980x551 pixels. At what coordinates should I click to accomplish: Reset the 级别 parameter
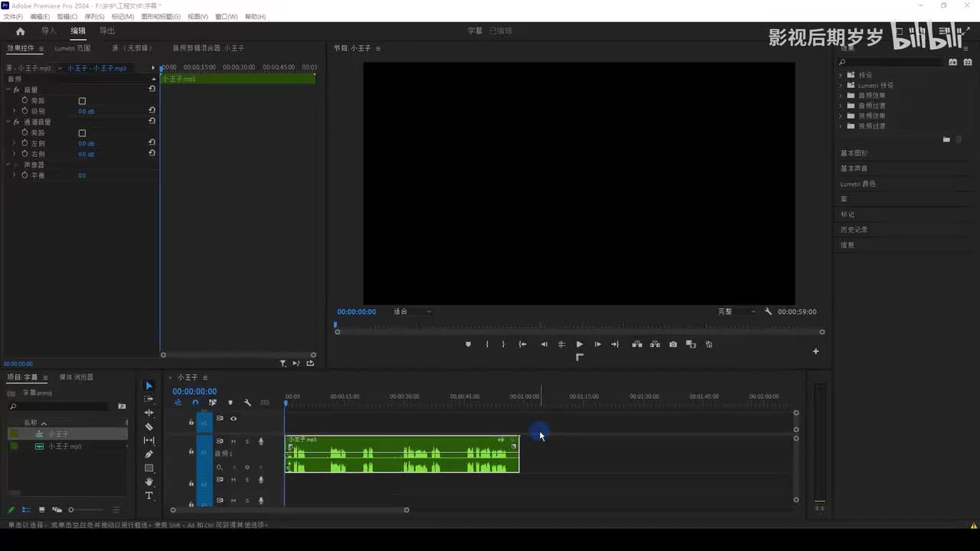pyautogui.click(x=152, y=111)
